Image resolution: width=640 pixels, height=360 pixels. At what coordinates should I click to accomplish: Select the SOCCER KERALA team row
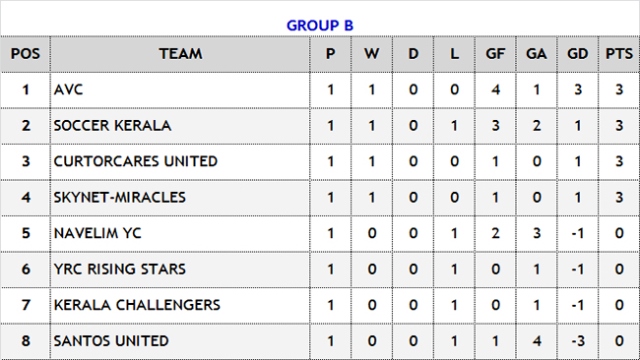(x=320, y=126)
